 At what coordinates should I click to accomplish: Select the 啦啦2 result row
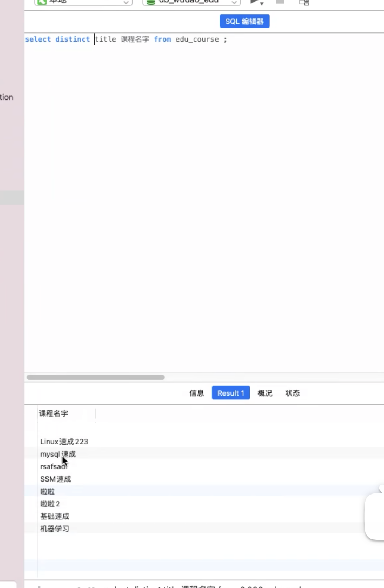point(50,504)
